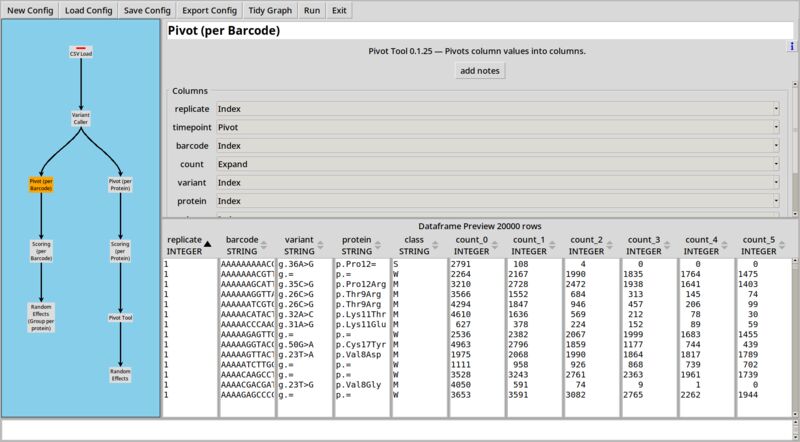
Task: Click the cell g.32A>C
Action: click(296, 314)
